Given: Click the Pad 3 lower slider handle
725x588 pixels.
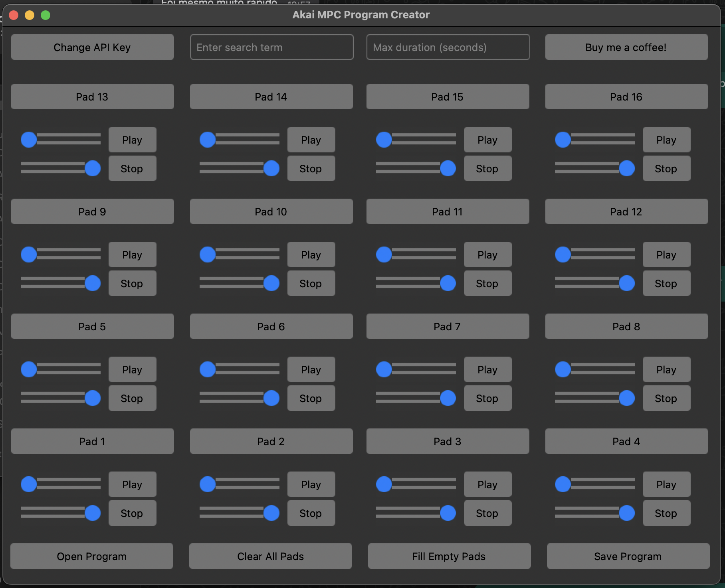Looking at the screenshot, I should (x=448, y=513).
